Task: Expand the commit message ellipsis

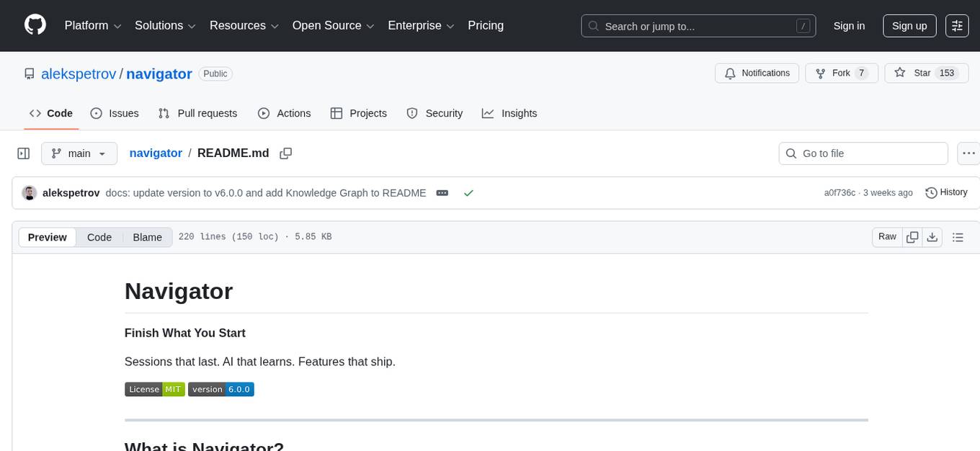Action: point(442,192)
